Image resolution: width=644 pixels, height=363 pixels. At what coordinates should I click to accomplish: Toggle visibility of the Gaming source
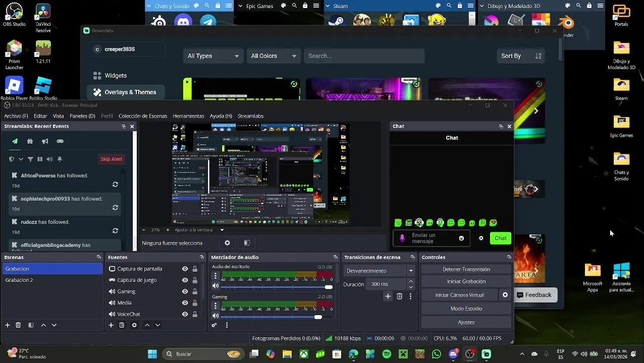(x=185, y=291)
